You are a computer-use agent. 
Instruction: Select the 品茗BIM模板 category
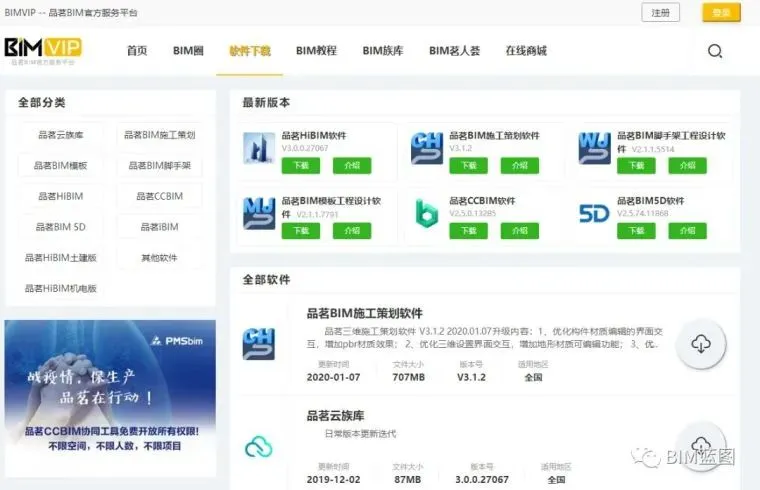coord(61,165)
